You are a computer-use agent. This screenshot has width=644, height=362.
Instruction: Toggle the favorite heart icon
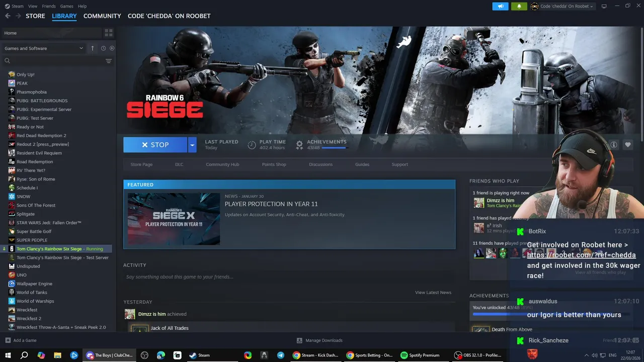(628, 145)
